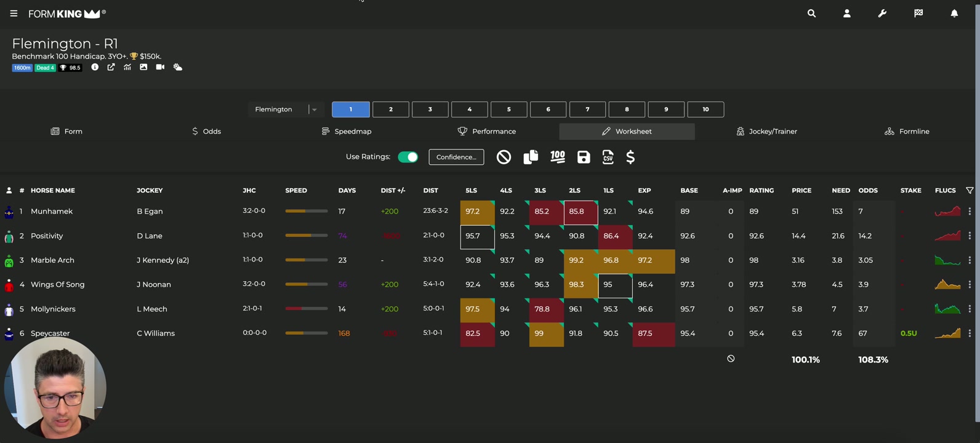980x443 pixels.
Task: Open the Jockey/Trainer tab
Action: click(x=766, y=132)
